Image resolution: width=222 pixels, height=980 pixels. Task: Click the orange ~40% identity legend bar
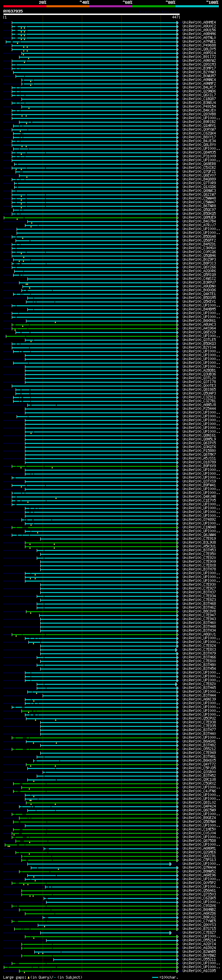(x=68, y=6)
